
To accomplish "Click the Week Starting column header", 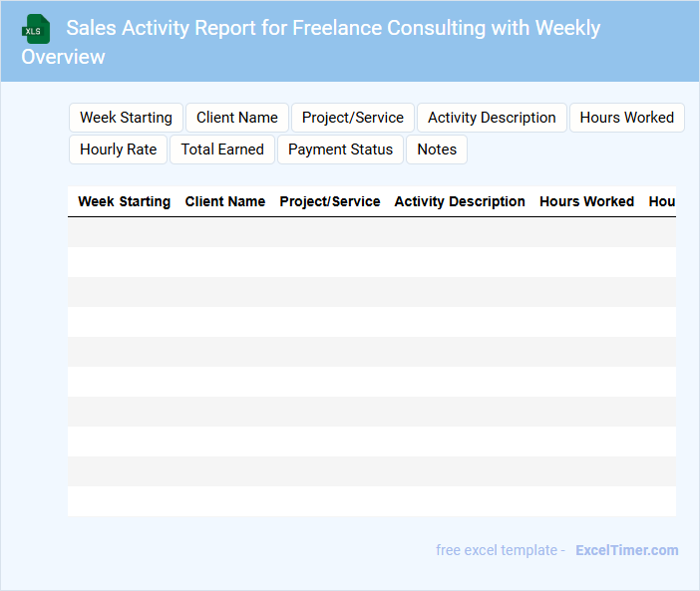I will [125, 201].
